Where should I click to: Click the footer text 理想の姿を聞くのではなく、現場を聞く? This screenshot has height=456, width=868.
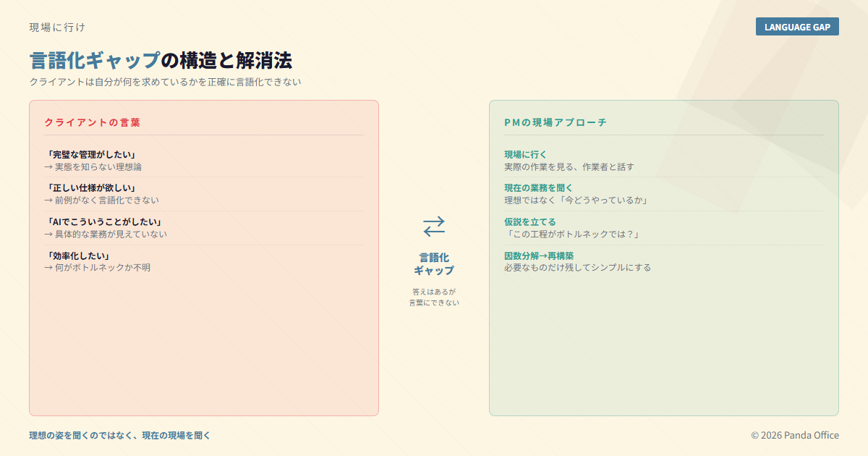[119, 435]
